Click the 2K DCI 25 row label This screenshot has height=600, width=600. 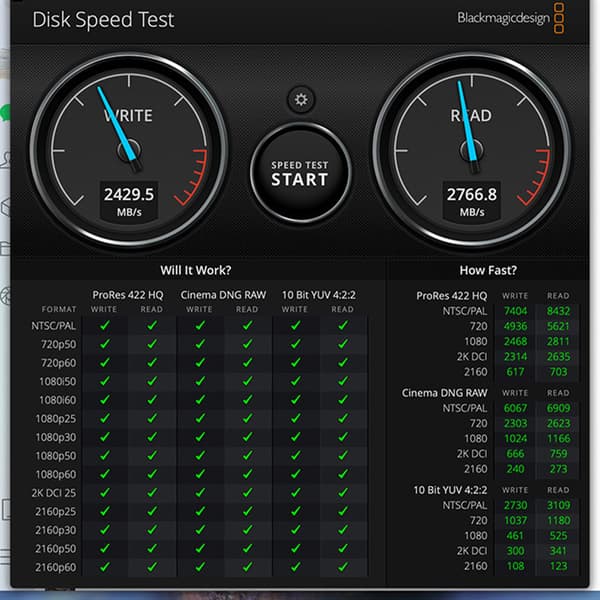[x=54, y=493]
